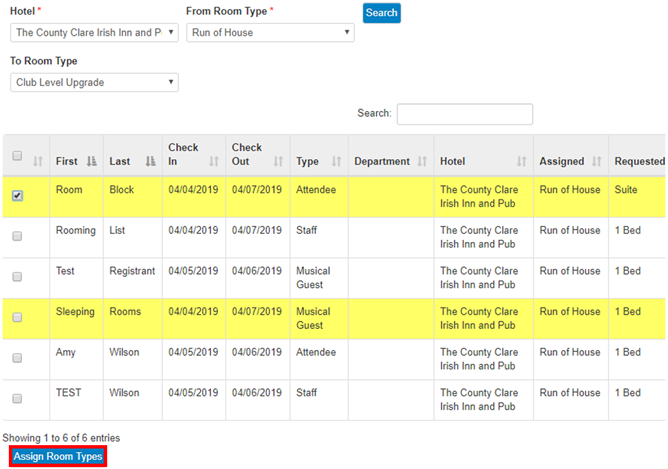Sort by Last name column icon
Viewport: 668px width, 469px height.
pos(150,161)
